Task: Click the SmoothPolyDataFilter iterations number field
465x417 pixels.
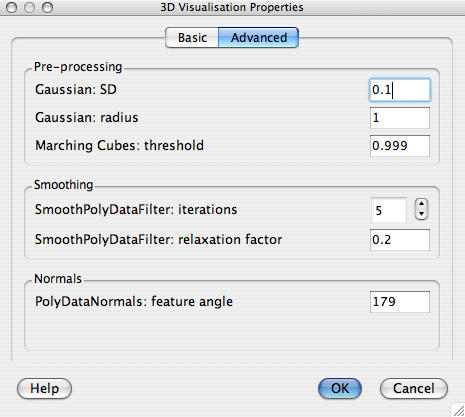Action: click(389, 210)
